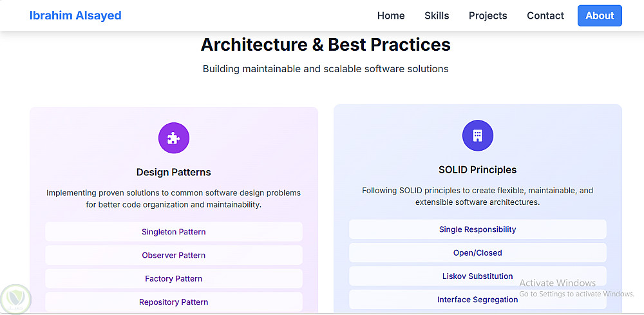
Task: Select the Interface Segregation item
Action: [478, 300]
